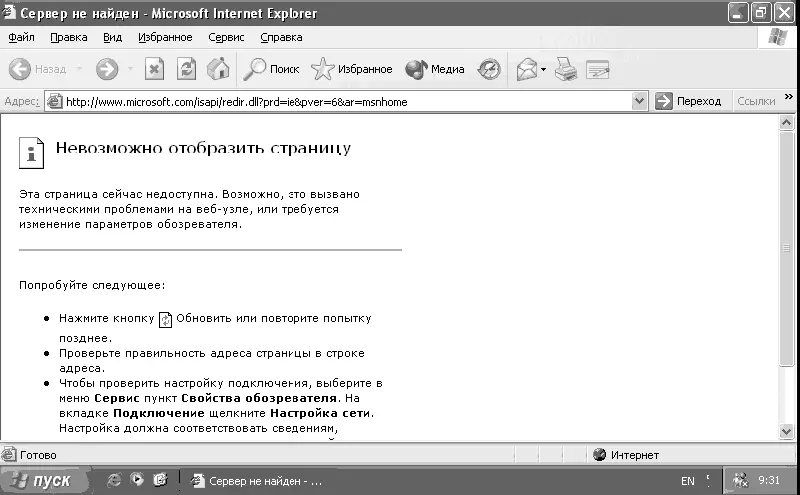
Task: Expand the address bar dropdown list
Action: click(640, 101)
